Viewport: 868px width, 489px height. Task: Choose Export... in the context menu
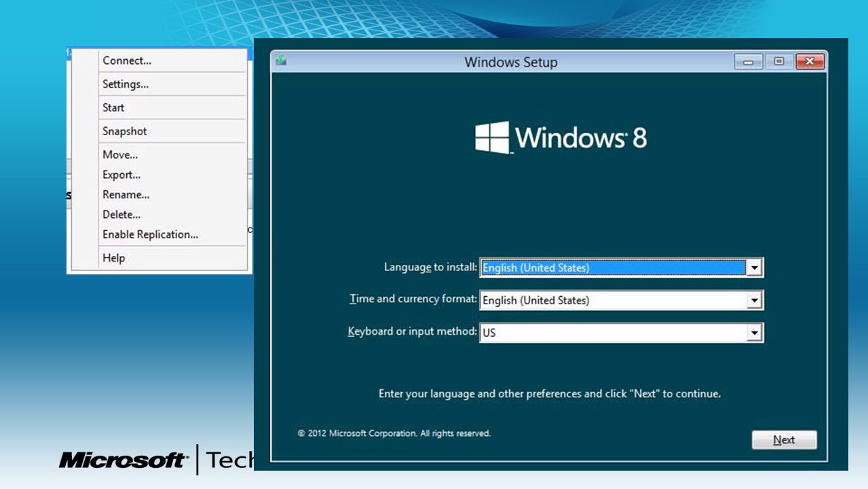click(121, 175)
